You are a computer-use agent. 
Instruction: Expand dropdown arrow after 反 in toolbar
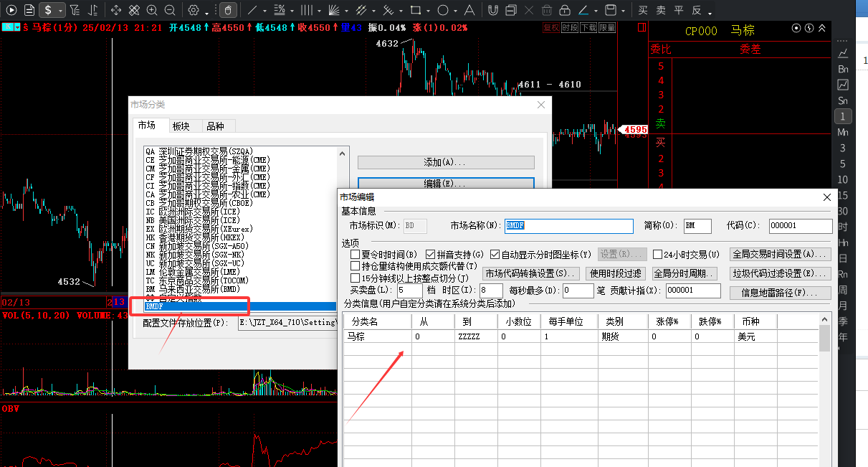pos(710,13)
